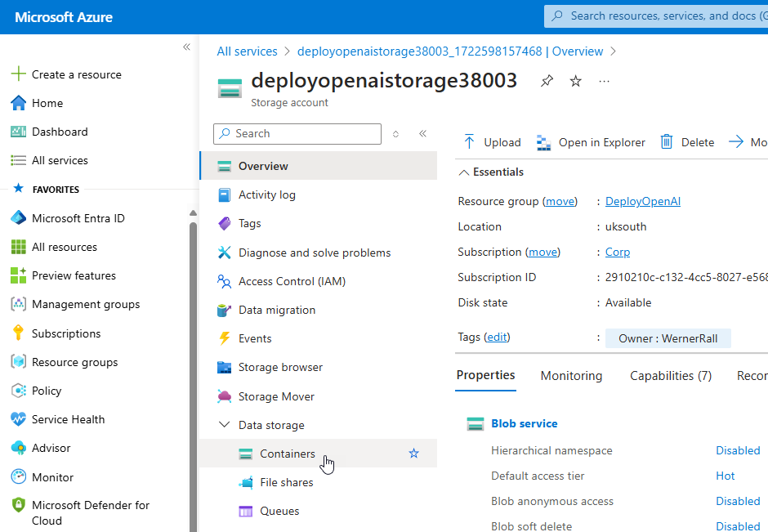Open the Storage browser icon

click(224, 368)
